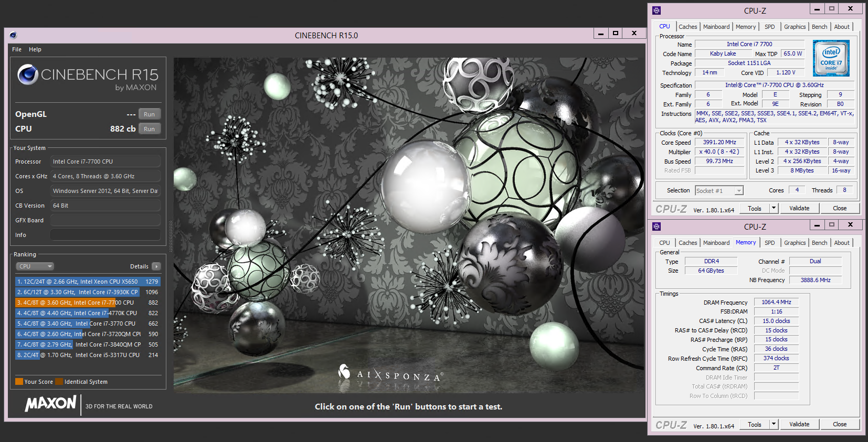Screen dimensions: 868x442
Task: Expand the Tools dropdown arrow in top CPU-Z
Action: click(774, 208)
